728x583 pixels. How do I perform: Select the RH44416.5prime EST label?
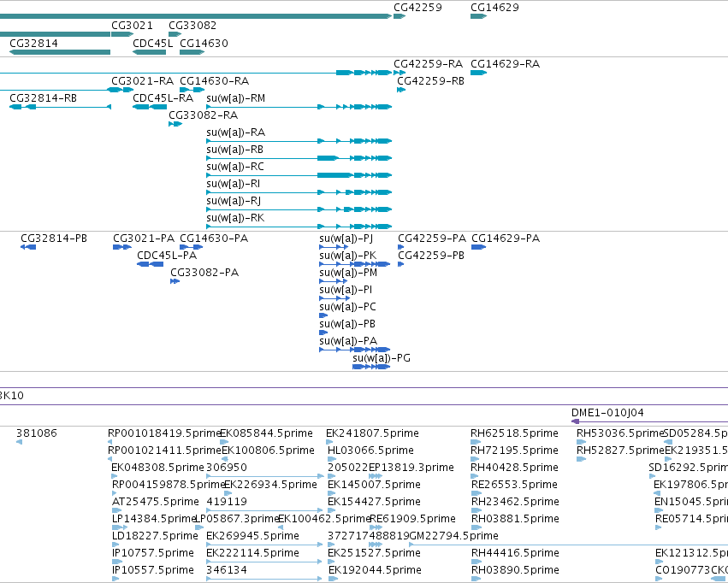(515, 553)
